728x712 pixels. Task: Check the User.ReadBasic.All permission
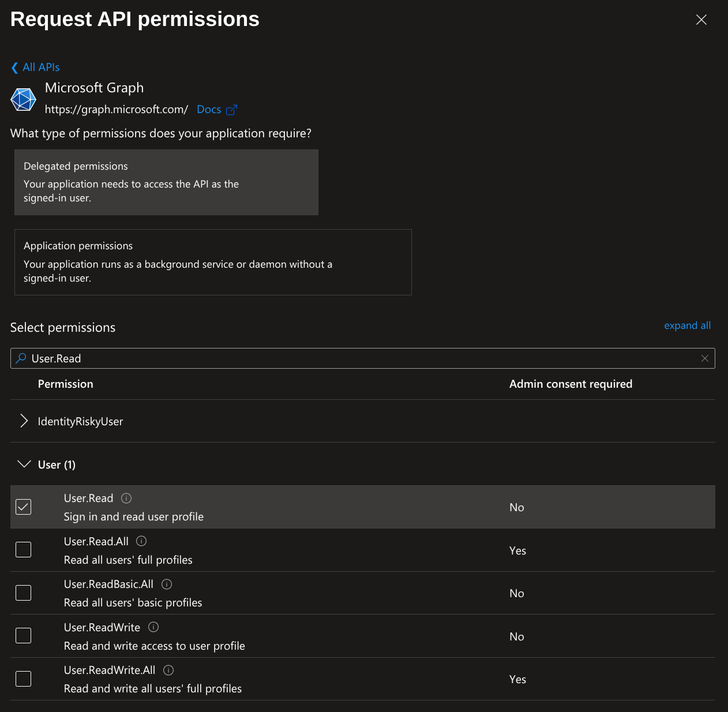(23, 593)
